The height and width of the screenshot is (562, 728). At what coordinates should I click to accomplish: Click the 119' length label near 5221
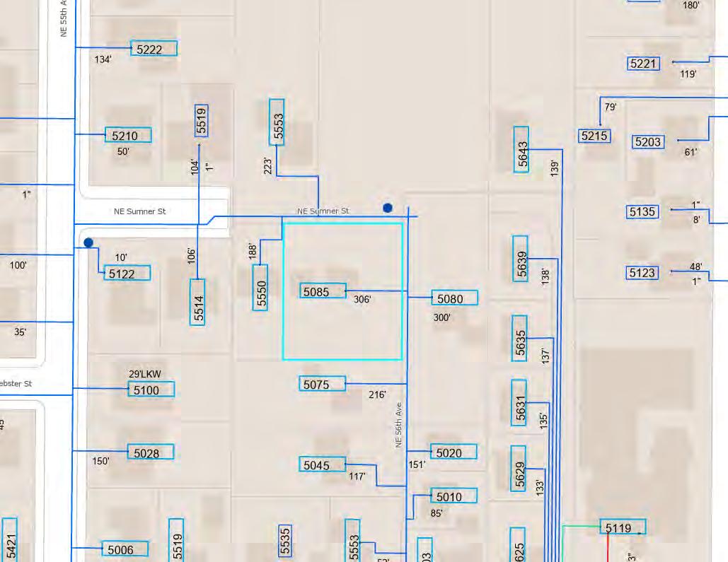point(688,74)
